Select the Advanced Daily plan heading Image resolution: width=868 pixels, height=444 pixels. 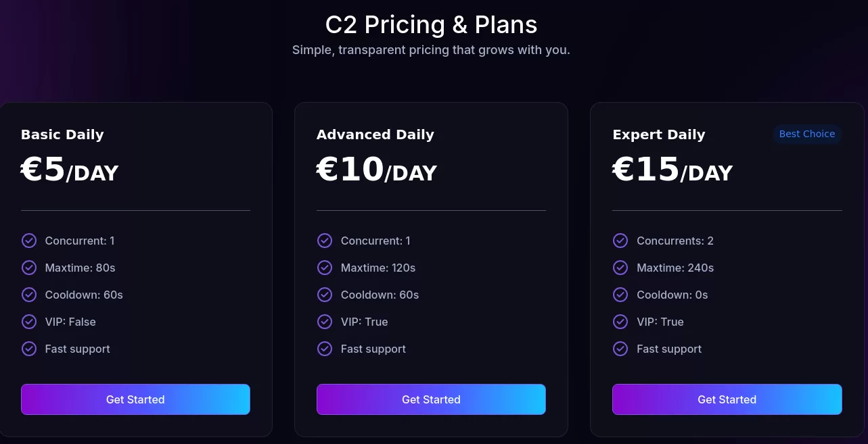[x=375, y=134]
